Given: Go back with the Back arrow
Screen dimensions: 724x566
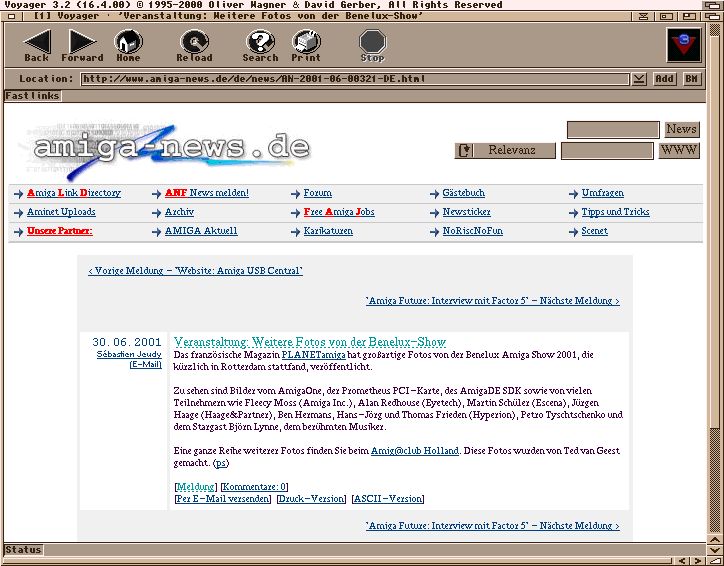Looking at the screenshot, I should point(36,46).
